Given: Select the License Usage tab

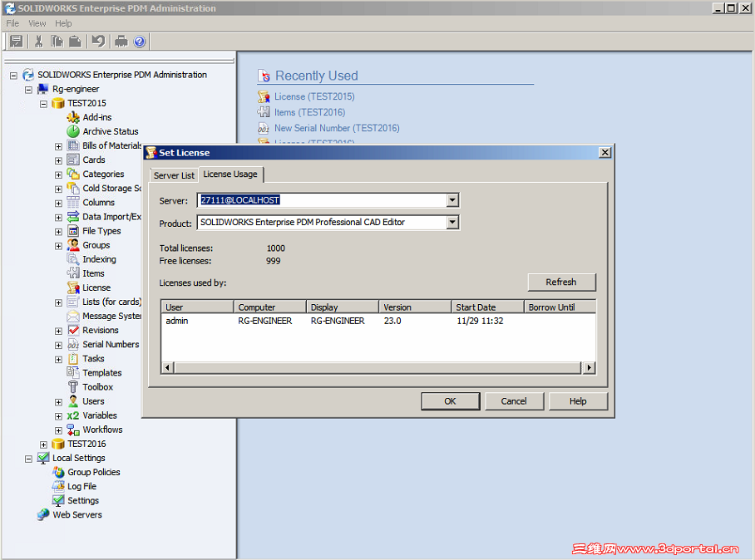Looking at the screenshot, I should click(230, 174).
